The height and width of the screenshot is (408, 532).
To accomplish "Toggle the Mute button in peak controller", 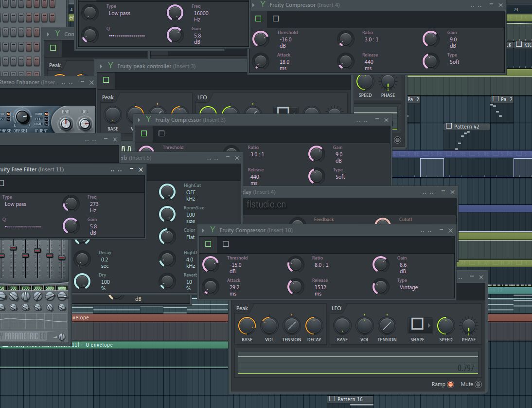I will click(x=478, y=384).
